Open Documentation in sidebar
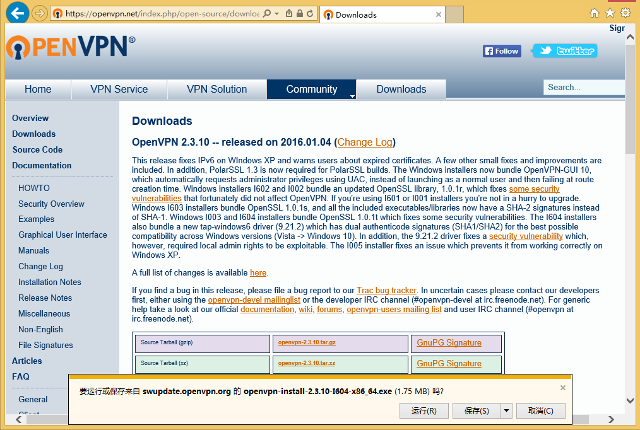The image size is (640, 430). point(42,165)
